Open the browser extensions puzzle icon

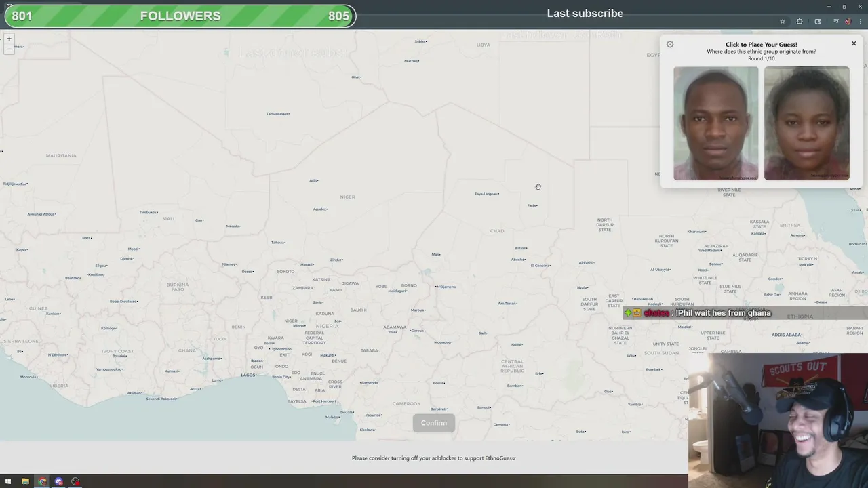click(x=800, y=22)
